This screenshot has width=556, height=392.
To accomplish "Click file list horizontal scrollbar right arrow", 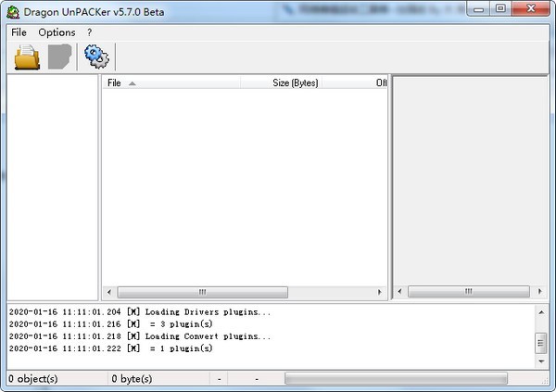I will pos(380,292).
